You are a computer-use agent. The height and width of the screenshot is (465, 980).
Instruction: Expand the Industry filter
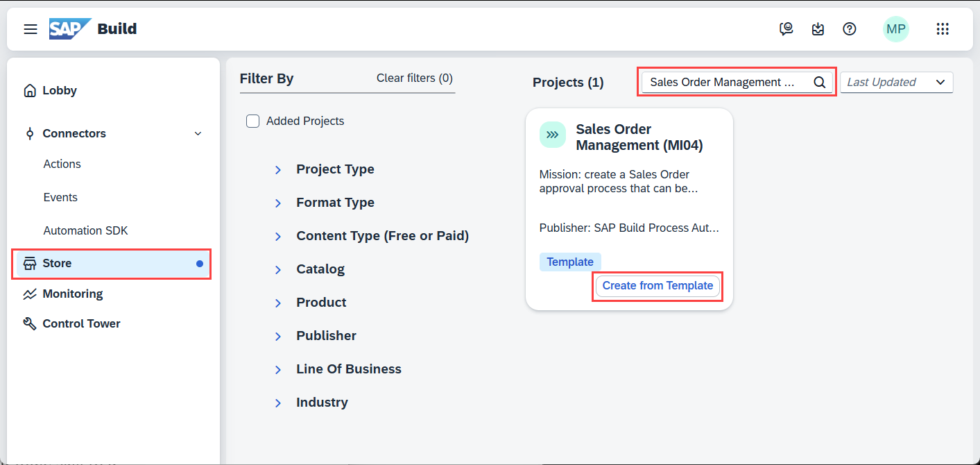[277, 403]
